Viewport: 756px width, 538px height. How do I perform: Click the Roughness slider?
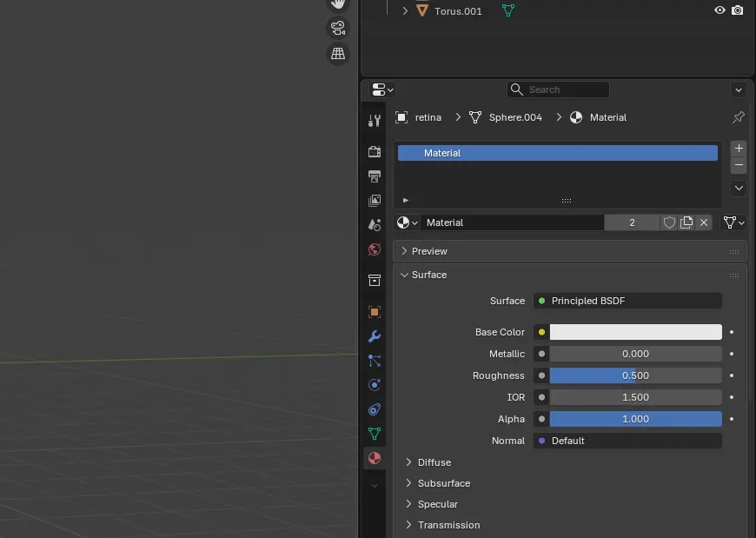(635, 375)
